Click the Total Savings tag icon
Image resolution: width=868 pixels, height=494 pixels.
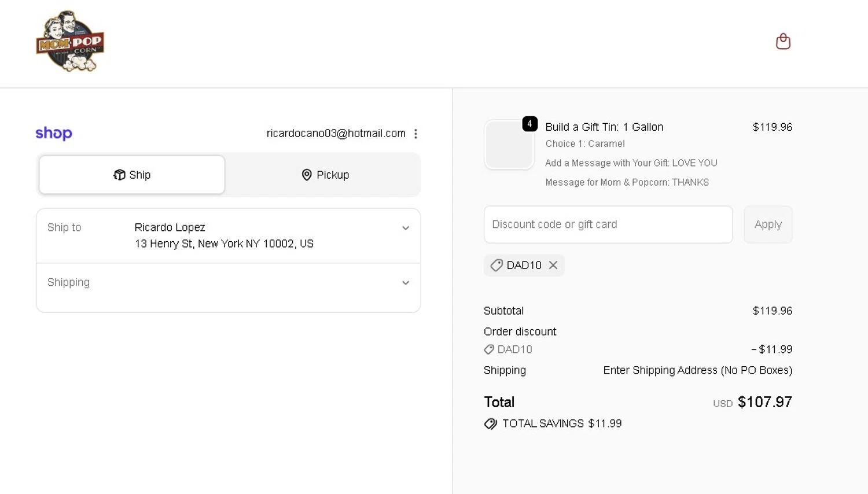[x=490, y=424]
